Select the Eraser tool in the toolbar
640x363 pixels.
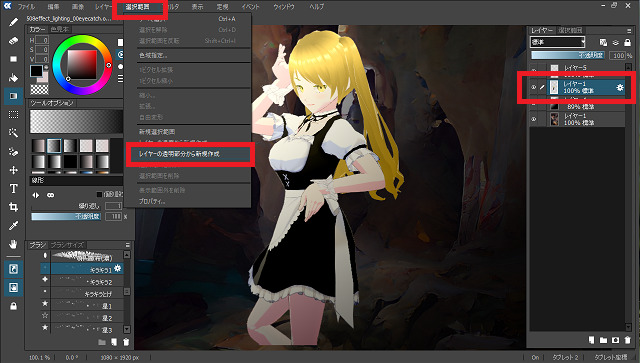click(13, 41)
